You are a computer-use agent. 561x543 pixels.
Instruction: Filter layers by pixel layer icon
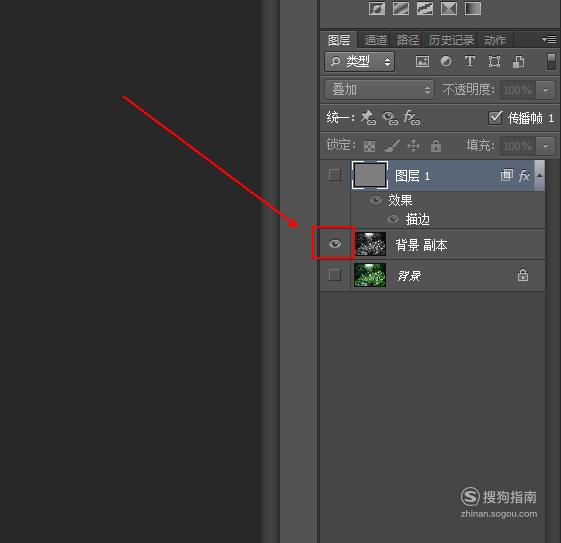pos(422,62)
